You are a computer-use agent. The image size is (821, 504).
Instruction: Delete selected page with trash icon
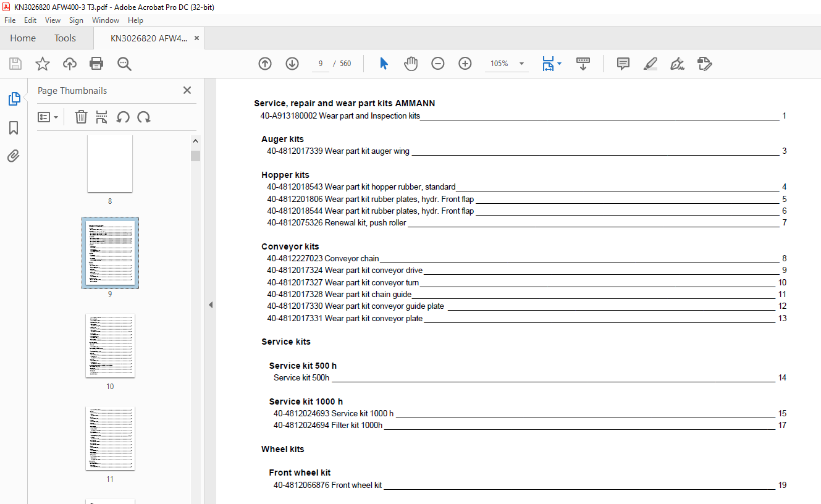[x=81, y=117]
